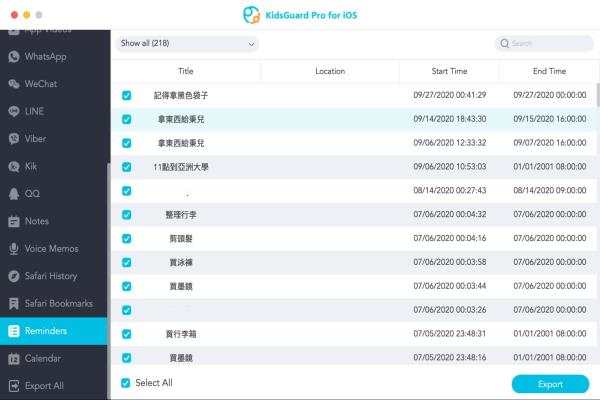Click the KidsGuard Pro logo icon
Viewport: 600px width, 400px height.
[251, 15]
